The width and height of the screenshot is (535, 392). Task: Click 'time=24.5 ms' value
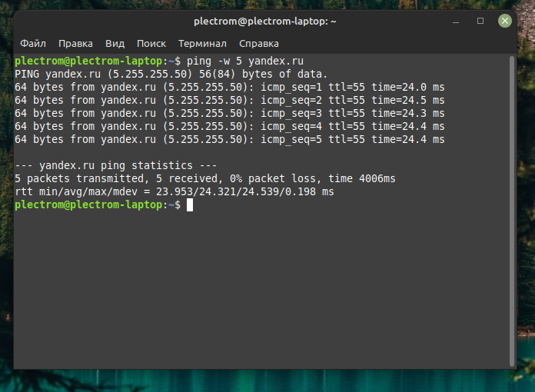point(408,100)
